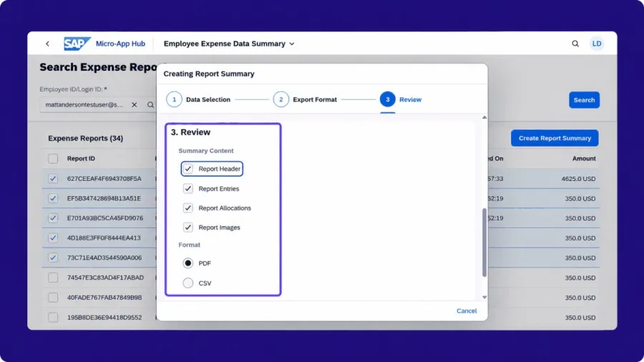Go back using the back arrow
This screenshot has height=362, width=644.
pyautogui.click(x=48, y=44)
